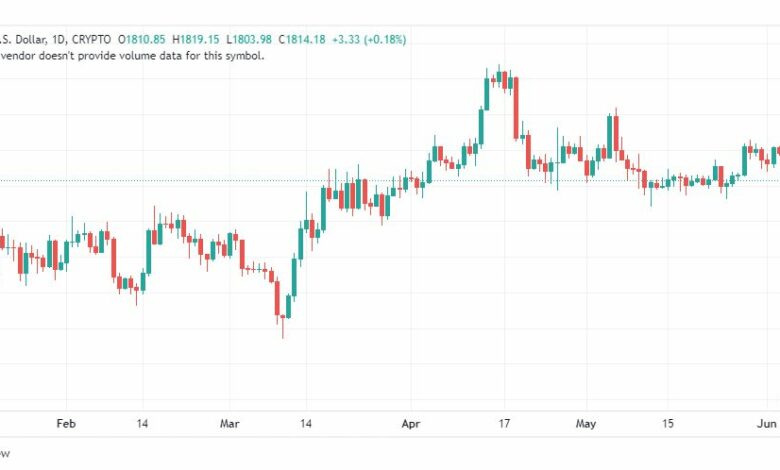Image resolution: width=780 pixels, height=470 pixels.
Task: Click the 14 label after Mar
Action: tap(306, 424)
